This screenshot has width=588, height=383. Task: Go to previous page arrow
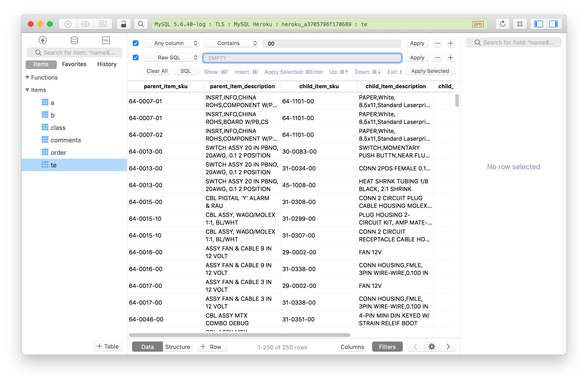click(x=415, y=347)
